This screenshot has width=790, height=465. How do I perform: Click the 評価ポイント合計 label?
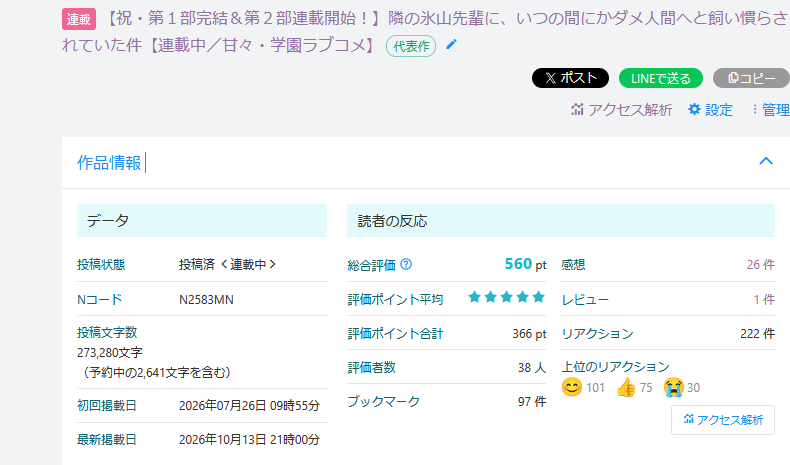[x=396, y=334]
